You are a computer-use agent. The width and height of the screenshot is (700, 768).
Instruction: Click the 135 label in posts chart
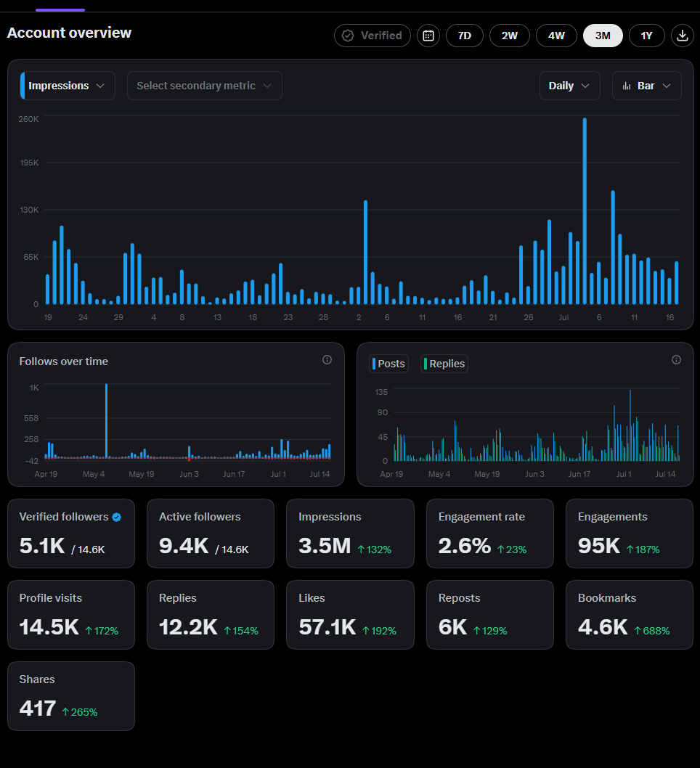pos(381,392)
